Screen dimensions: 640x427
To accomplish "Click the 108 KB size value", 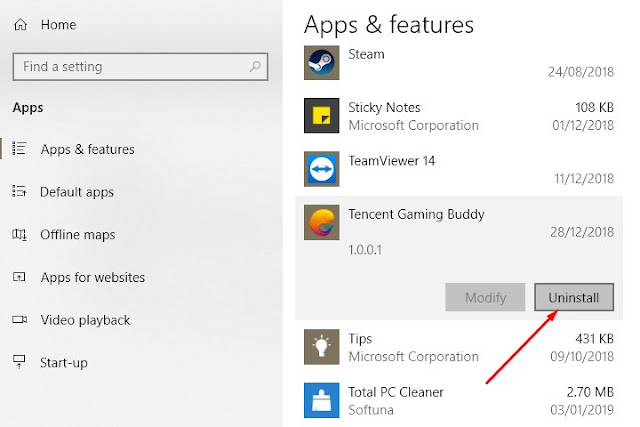I will 594,107.
